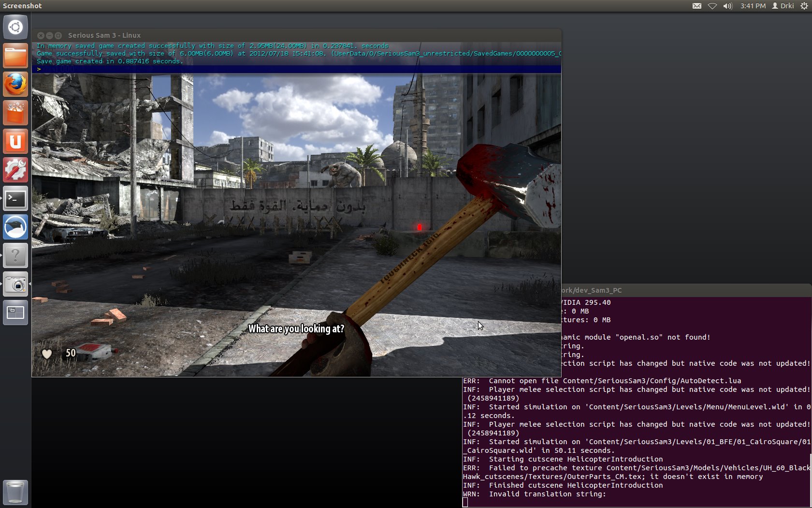Expand the messaging envelope indicator
The image size is (812, 508).
696,6
